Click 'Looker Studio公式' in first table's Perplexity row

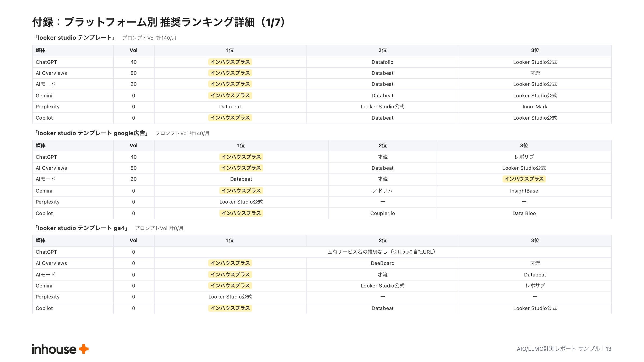tap(382, 107)
